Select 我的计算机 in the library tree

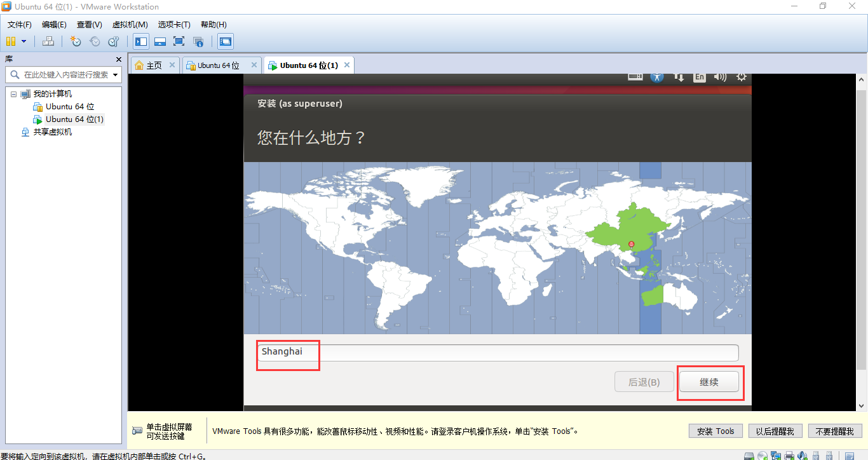tap(53, 94)
